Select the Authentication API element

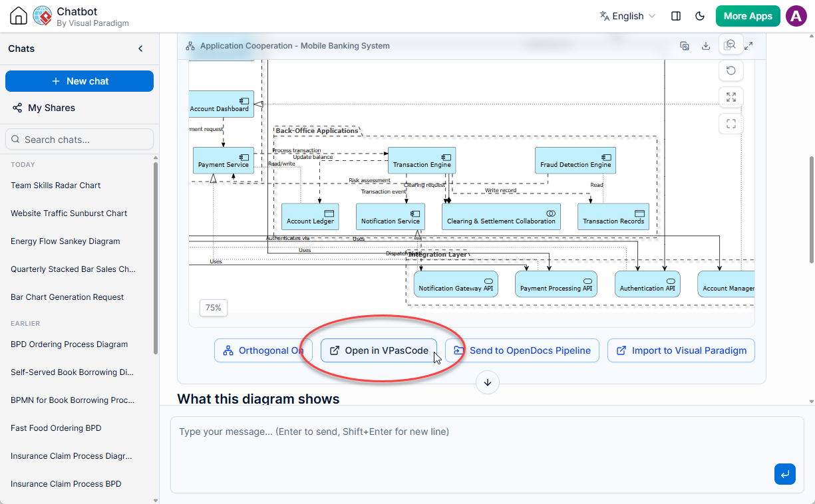click(x=647, y=284)
